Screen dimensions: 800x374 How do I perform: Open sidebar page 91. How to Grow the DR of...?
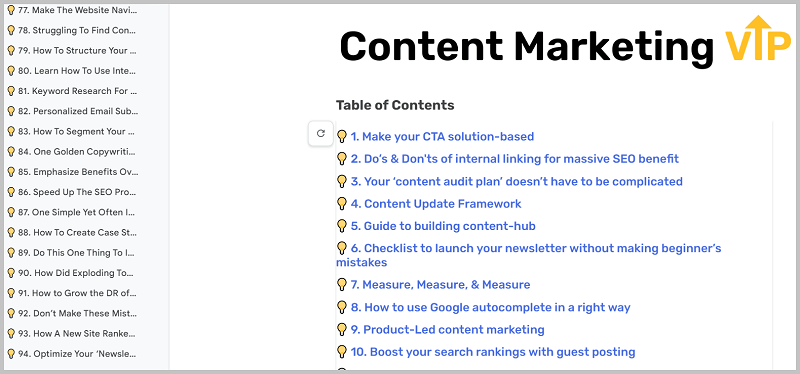(x=71, y=293)
